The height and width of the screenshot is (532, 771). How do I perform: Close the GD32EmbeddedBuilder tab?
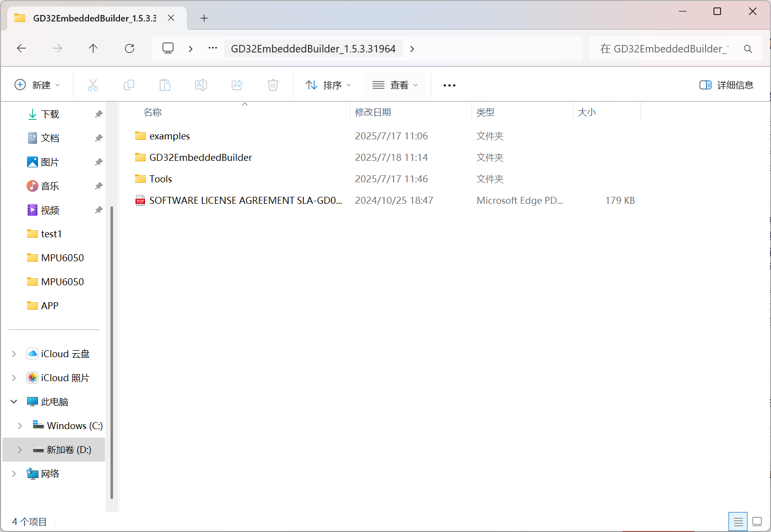[x=171, y=18]
